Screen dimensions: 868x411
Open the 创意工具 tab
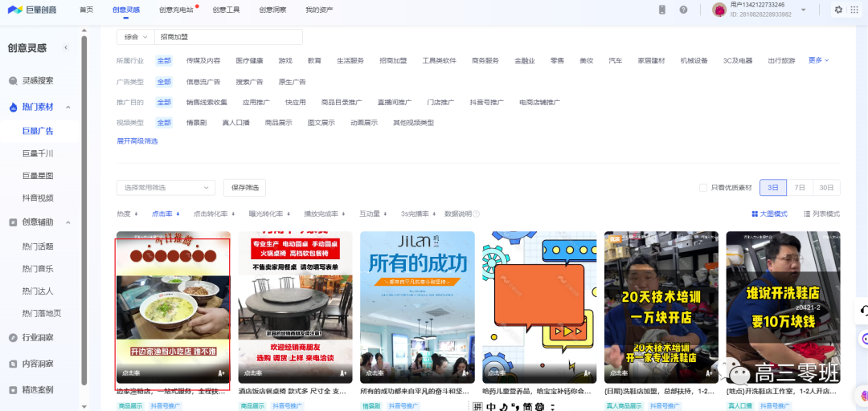(x=227, y=10)
